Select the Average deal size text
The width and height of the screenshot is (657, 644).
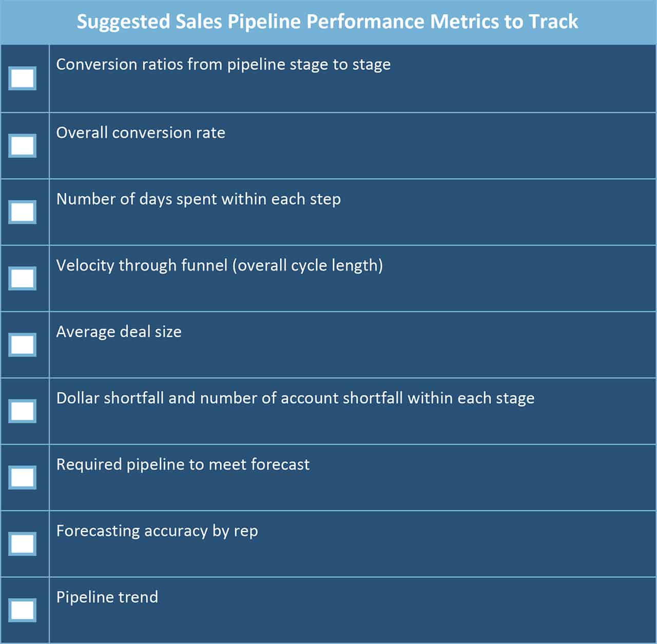pyautogui.click(x=119, y=332)
